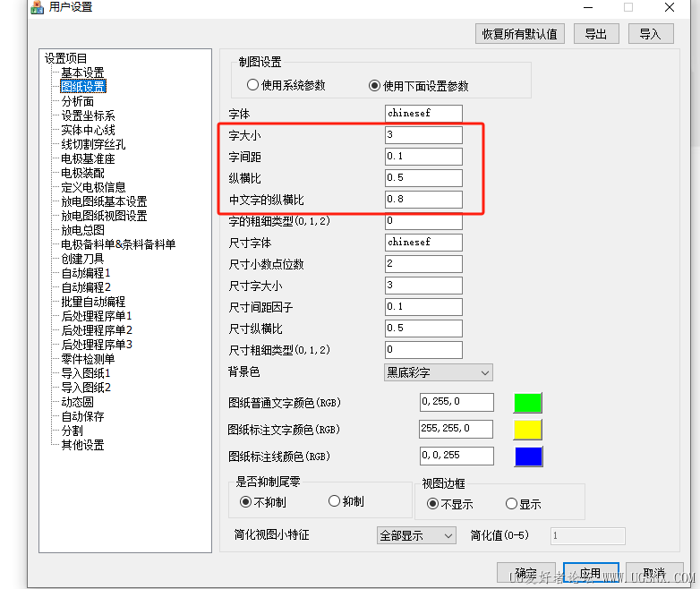Select 自动保存 tree item
The height and width of the screenshot is (589, 700).
click(x=82, y=416)
